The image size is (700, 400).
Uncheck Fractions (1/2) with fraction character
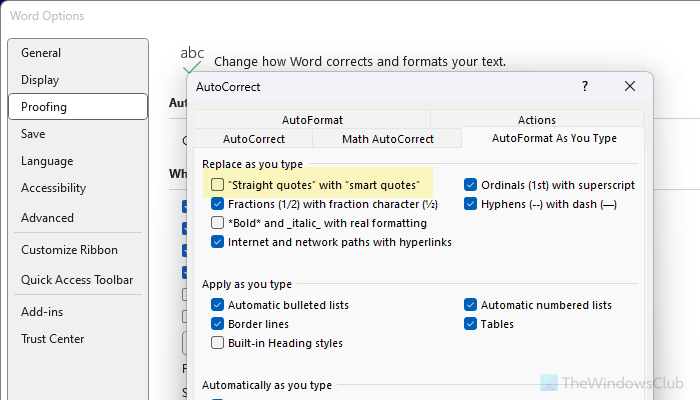pos(218,204)
